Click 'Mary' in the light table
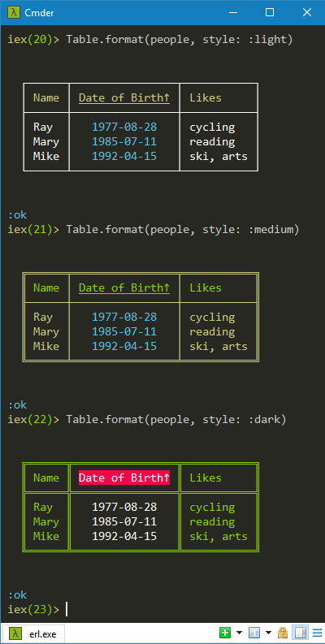This screenshot has height=644, width=325. pyautogui.click(x=46, y=142)
